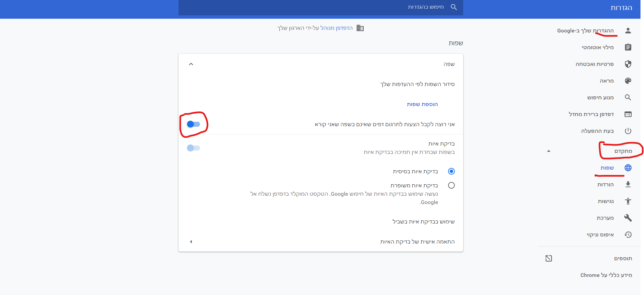
Task: Click the person icon for You and Google
Action: [x=628, y=31]
